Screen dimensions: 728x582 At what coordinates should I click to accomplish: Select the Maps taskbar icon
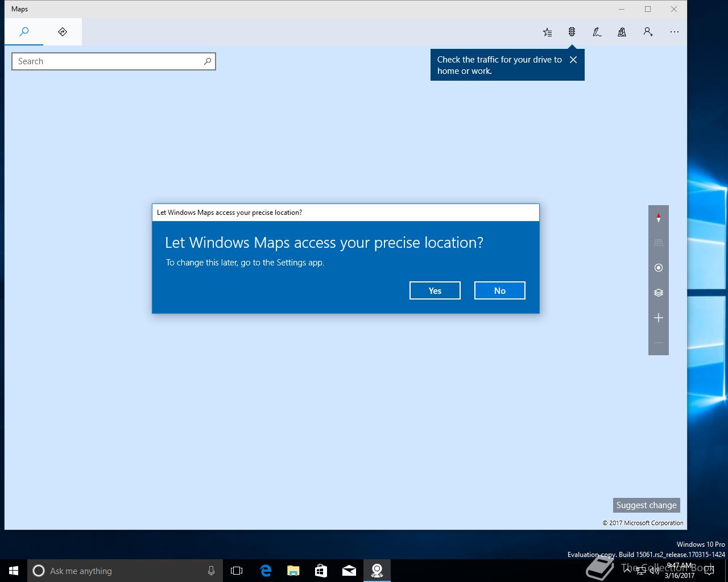pos(377,571)
